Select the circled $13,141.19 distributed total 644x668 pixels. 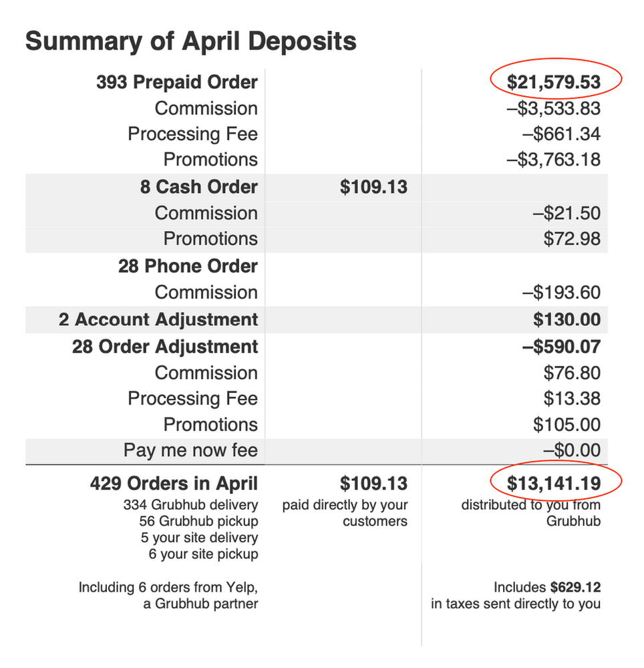coord(554,483)
